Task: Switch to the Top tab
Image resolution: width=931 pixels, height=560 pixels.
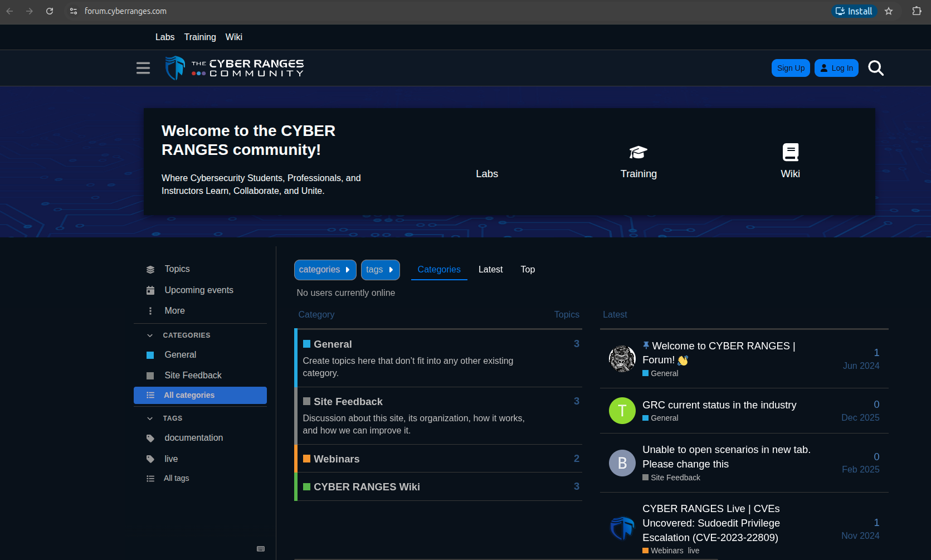Action: (x=528, y=270)
